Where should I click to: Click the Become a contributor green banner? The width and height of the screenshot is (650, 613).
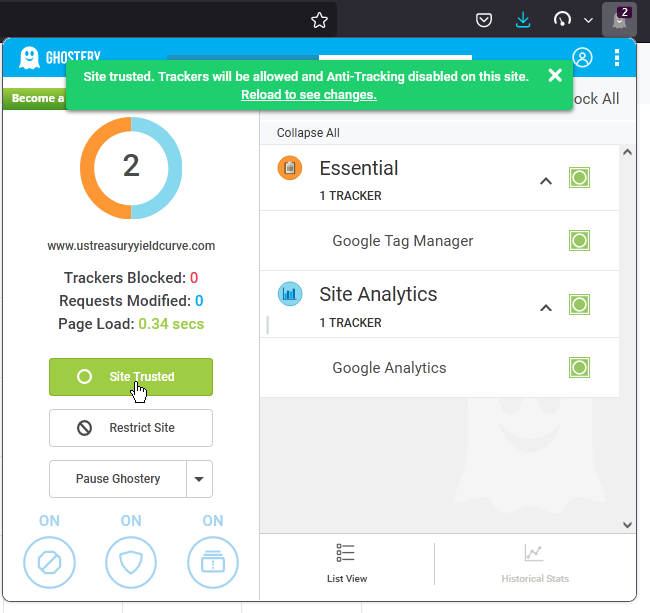point(34,98)
